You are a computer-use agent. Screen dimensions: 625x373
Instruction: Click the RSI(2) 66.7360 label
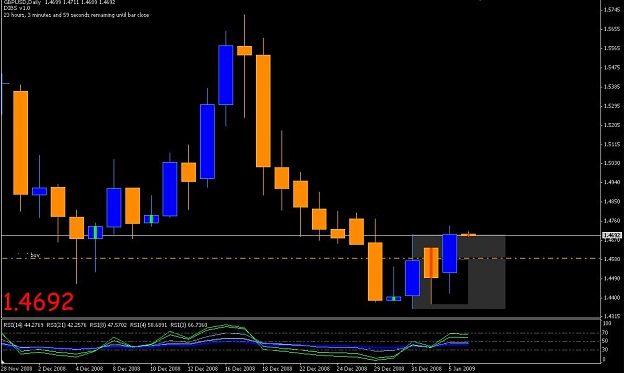pos(189,325)
